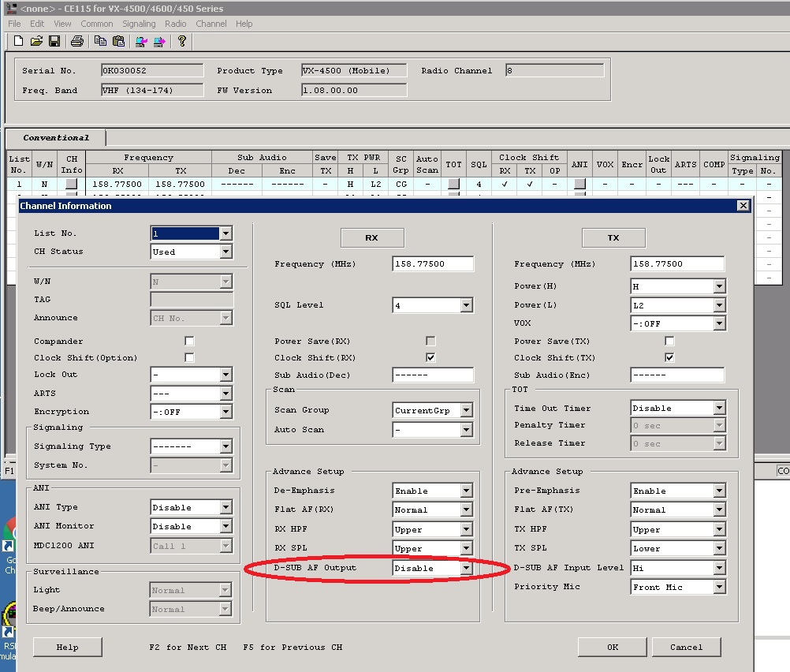
Task: Click the RX header button
Action: (372, 238)
